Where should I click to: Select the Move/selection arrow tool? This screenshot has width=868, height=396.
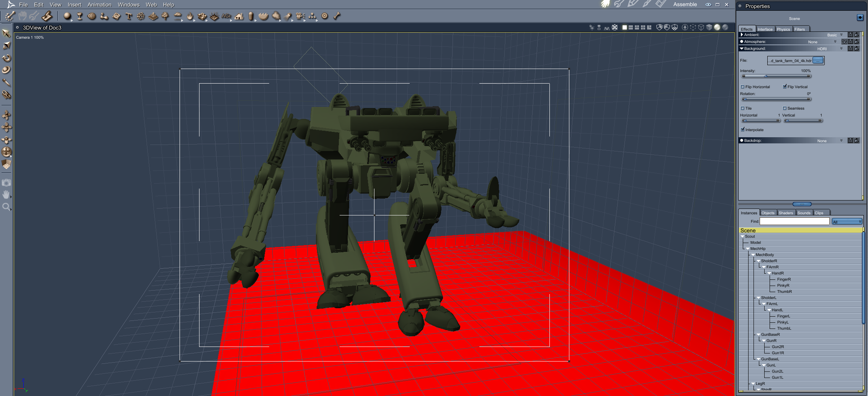pyautogui.click(x=6, y=33)
